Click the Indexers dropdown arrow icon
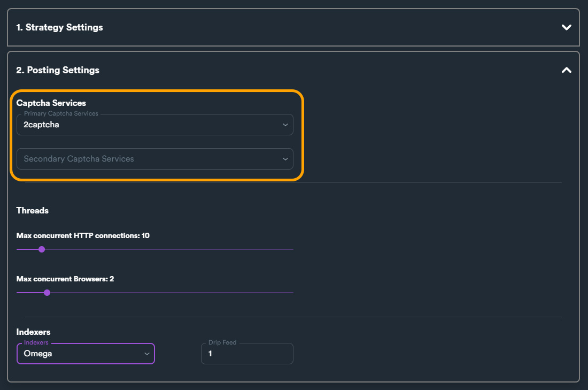 147,354
